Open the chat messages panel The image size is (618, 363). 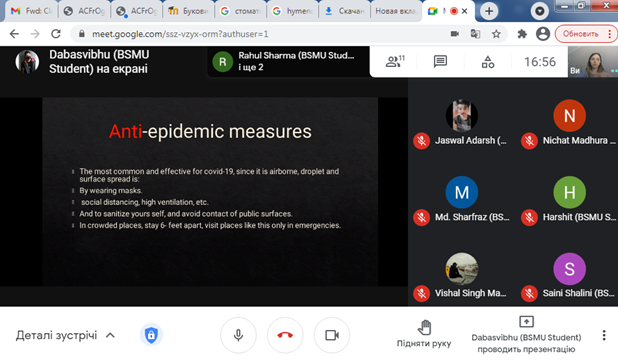(x=440, y=61)
